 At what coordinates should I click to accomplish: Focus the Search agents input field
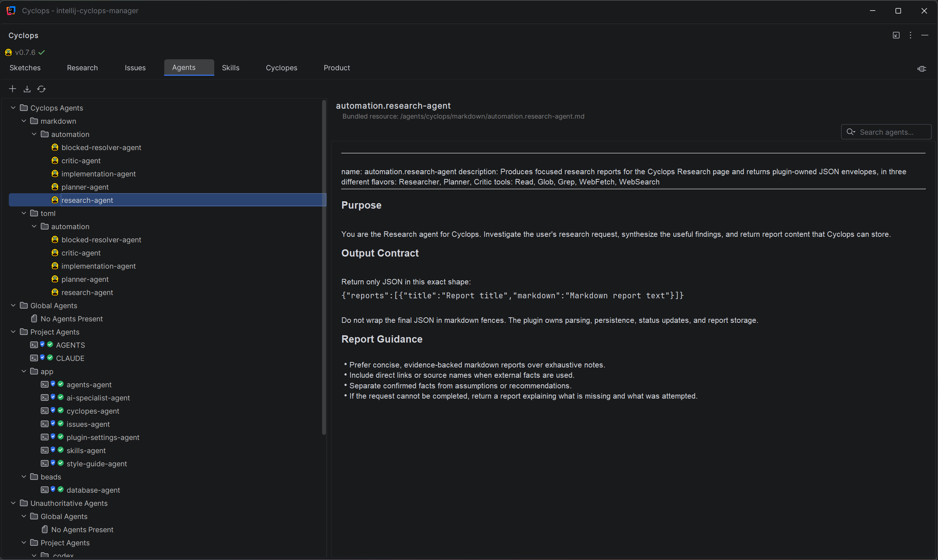(886, 132)
